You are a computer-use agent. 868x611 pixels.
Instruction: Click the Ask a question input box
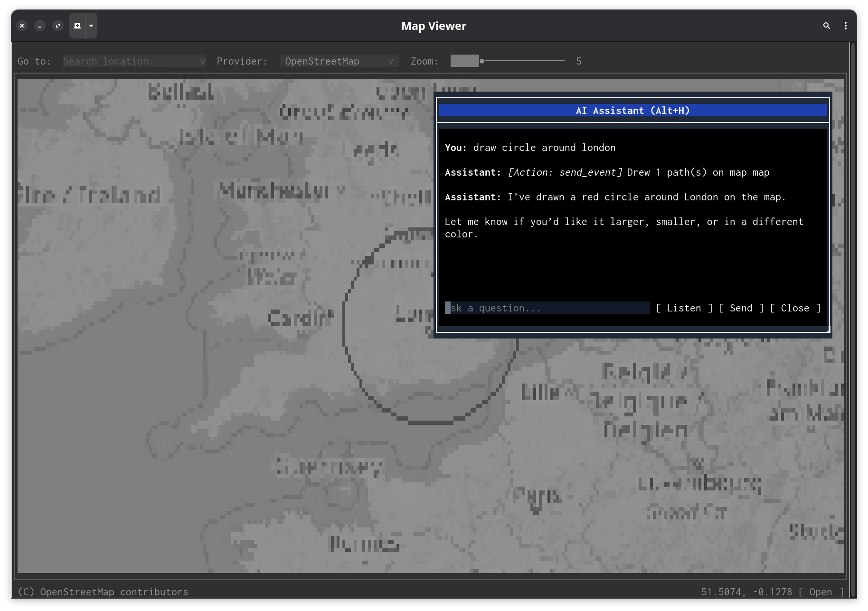[x=547, y=308]
